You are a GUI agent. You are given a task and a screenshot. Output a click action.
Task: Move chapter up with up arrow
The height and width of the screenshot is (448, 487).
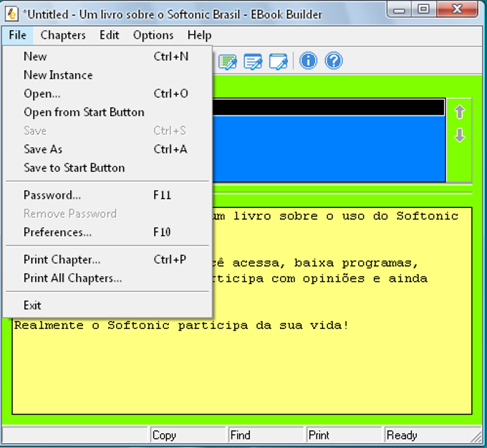click(x=460, y=112)
